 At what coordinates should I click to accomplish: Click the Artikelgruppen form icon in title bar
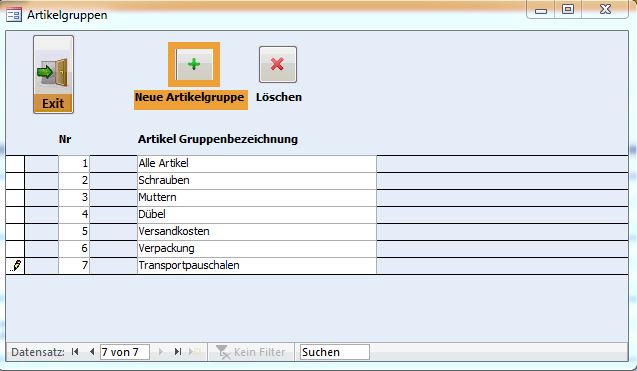coord(13,15)
